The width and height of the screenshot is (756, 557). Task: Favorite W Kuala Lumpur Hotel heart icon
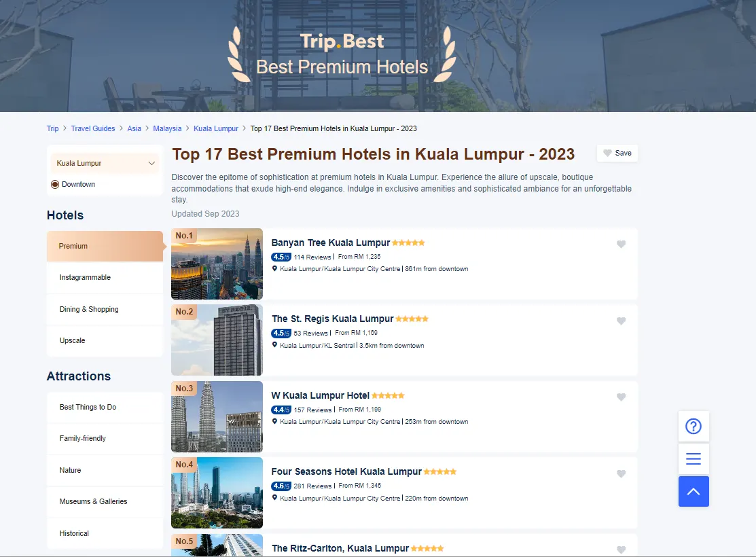pyautogui.click(x=621, y=397)
